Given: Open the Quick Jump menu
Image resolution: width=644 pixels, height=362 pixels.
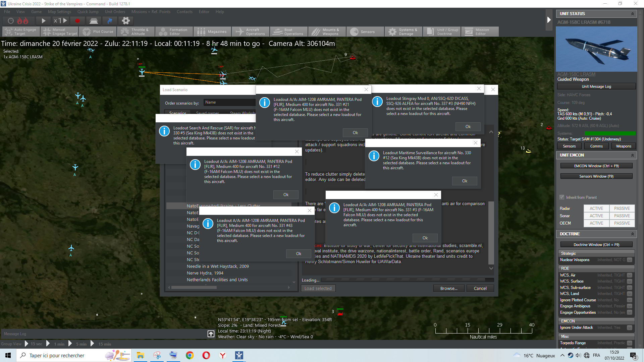Looking at the screenshot, I should point(88,12).
